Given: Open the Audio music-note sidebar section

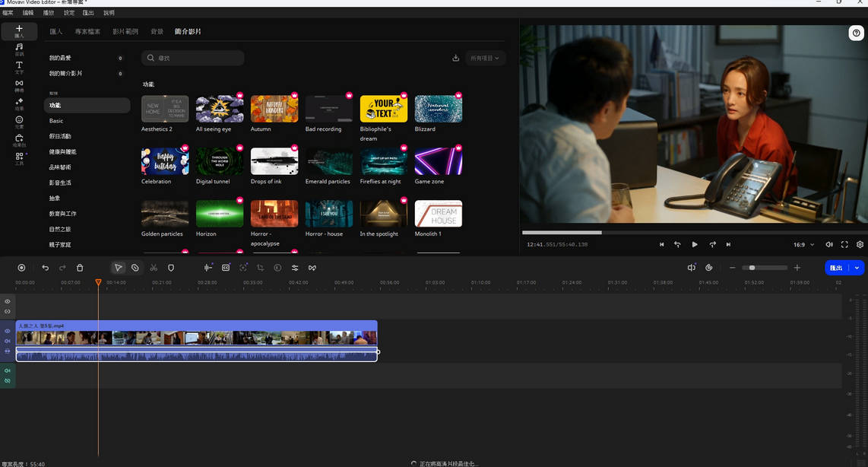Looking at the screenshot, I should [19, 49].
